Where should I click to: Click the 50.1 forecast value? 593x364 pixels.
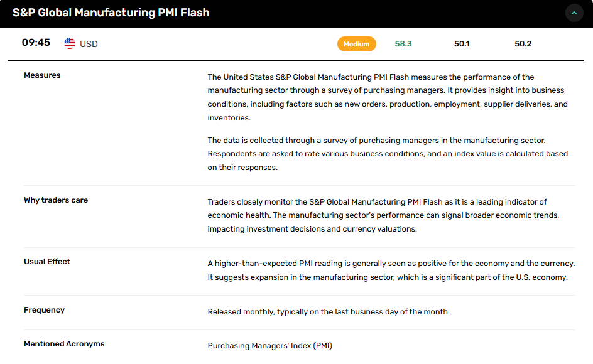pos(462,44)
